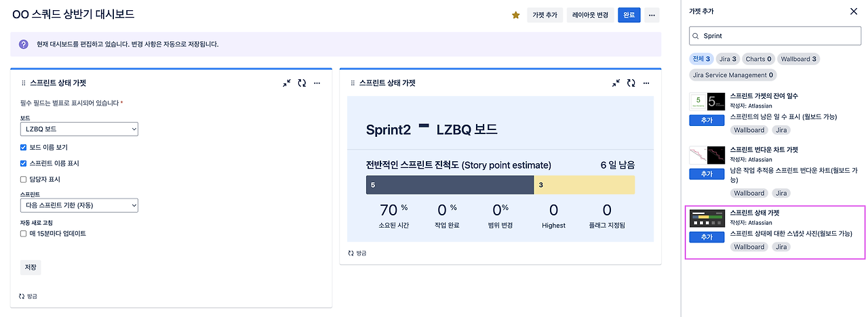Minimize the right sprint gadget panel
Screen dimensions: 868x317
coord(616,83)
